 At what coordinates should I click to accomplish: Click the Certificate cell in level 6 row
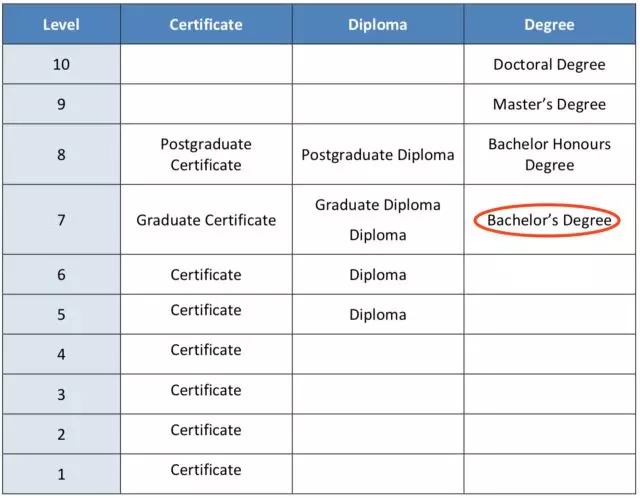click(x=206, y=275)
